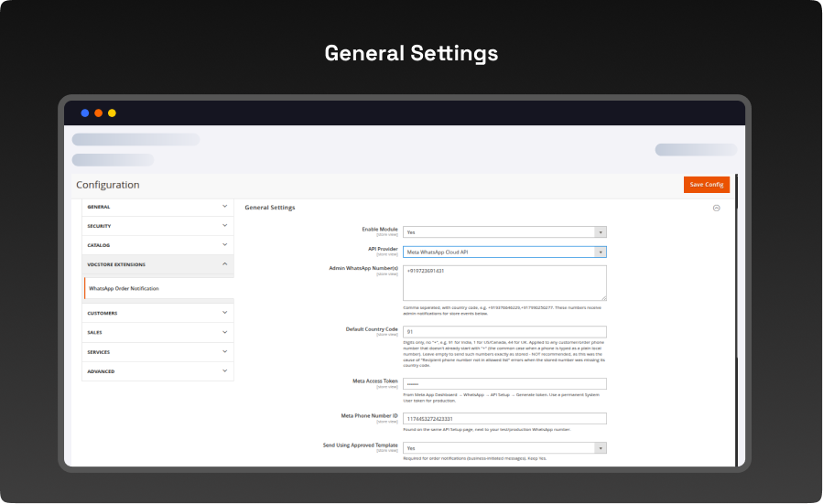Click the yellow dot in window title bar

pyautogui.click(x=112, y=113)
